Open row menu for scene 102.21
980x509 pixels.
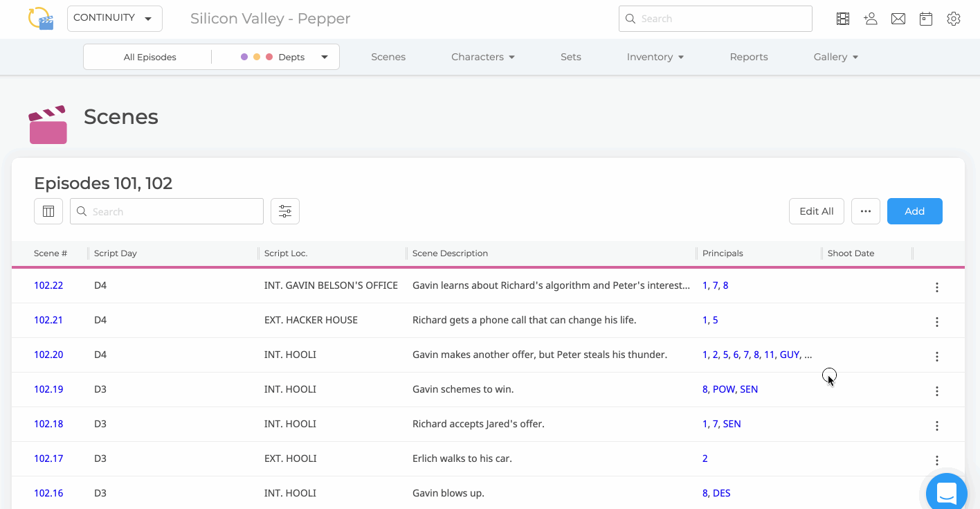coord(937,322)
